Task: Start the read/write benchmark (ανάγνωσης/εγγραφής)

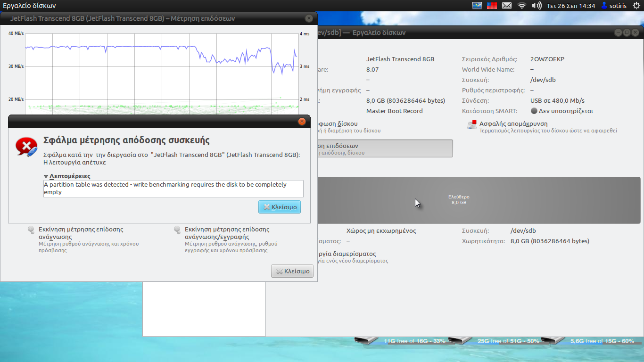Action: (227, 233)
